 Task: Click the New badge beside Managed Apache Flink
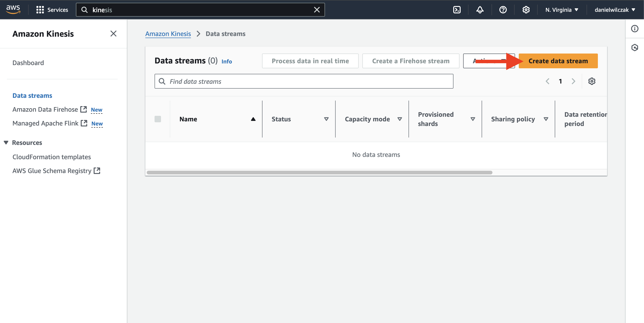point(97,123)
